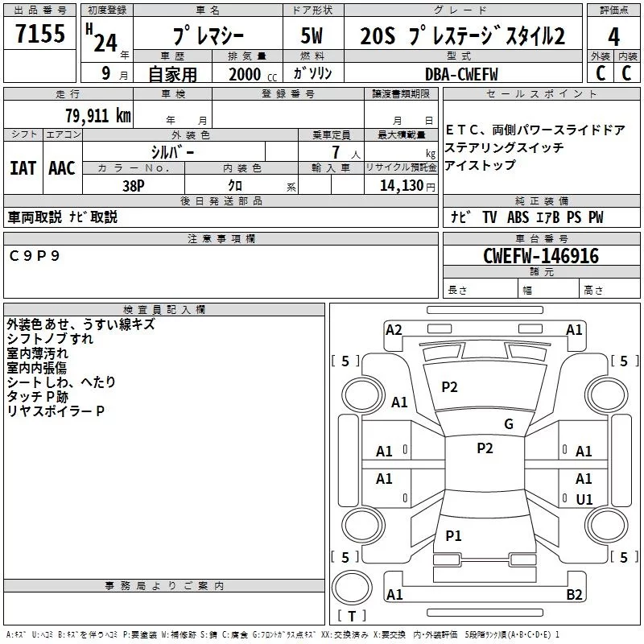
Task: Select the 注意事項欄 section header
Action: click(221, 238)
